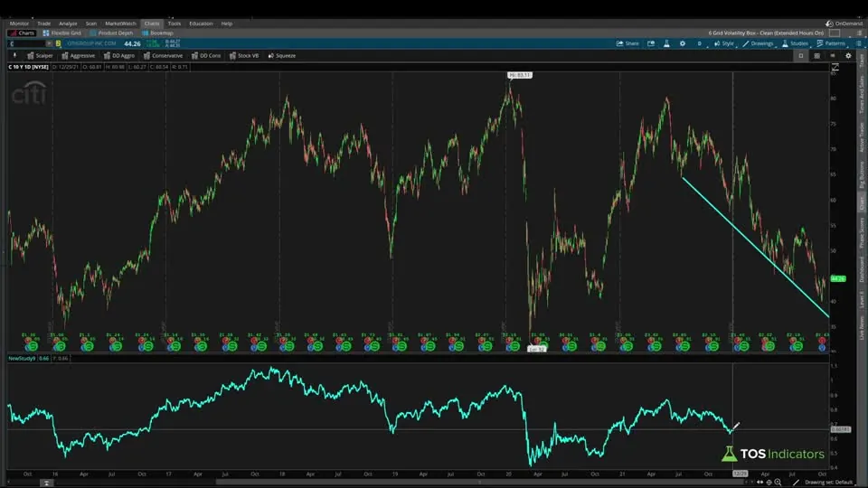The width and height of the screenshot is (868, 488).
Task: Open the Trade tab
Action: click(x=43, y=23)
